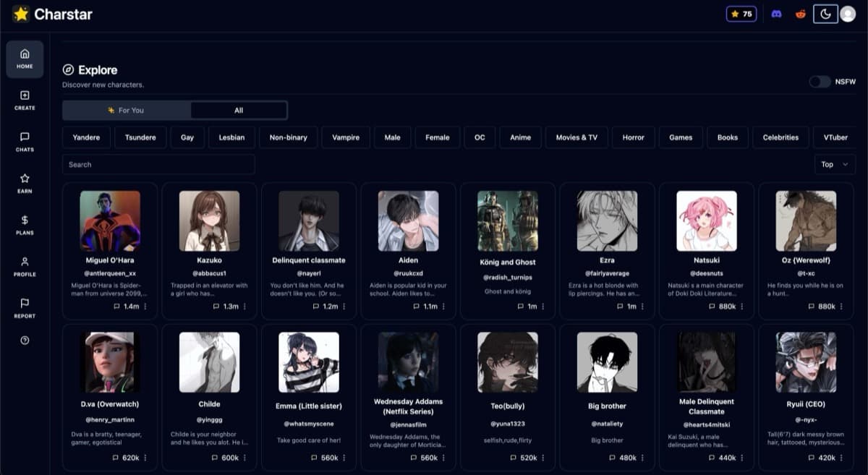Open Charstar's Discord via the Discord icon
Image resolution: width=868 pixels, height=475 pixels.
(x=776, y=13)
